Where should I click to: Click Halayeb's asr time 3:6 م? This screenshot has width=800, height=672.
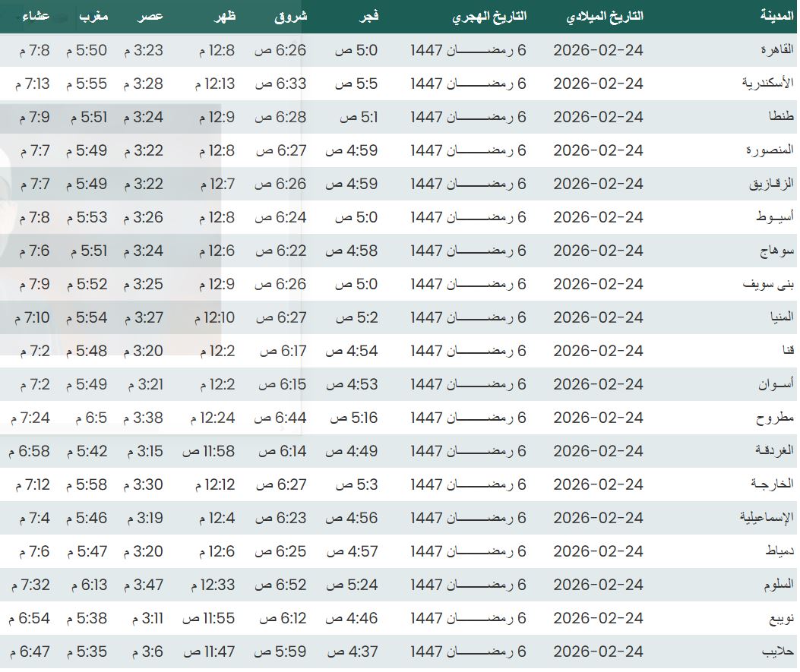[147, 651]
